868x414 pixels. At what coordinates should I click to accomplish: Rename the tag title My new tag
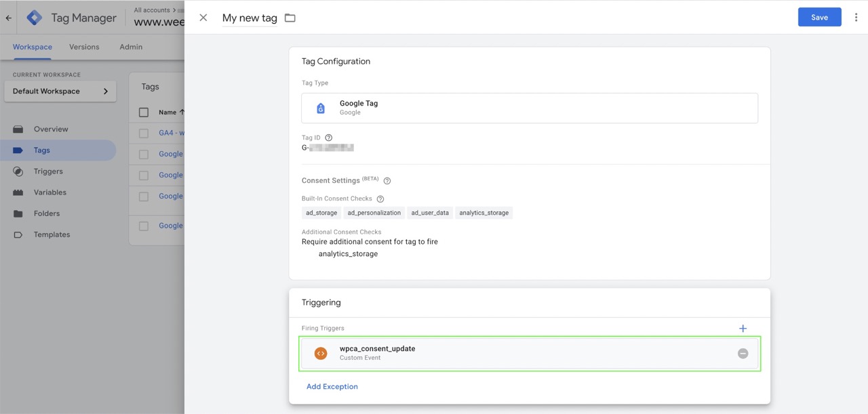coord(250,18)
